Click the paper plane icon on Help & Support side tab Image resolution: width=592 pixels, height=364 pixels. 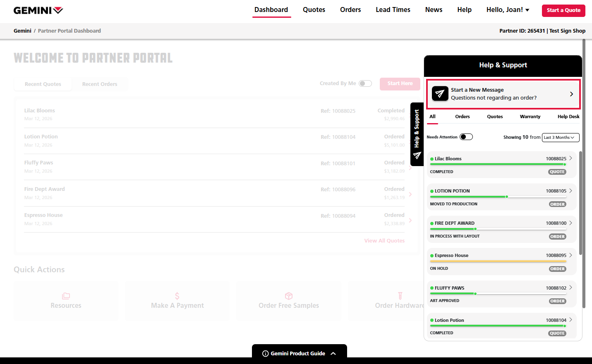417,156
